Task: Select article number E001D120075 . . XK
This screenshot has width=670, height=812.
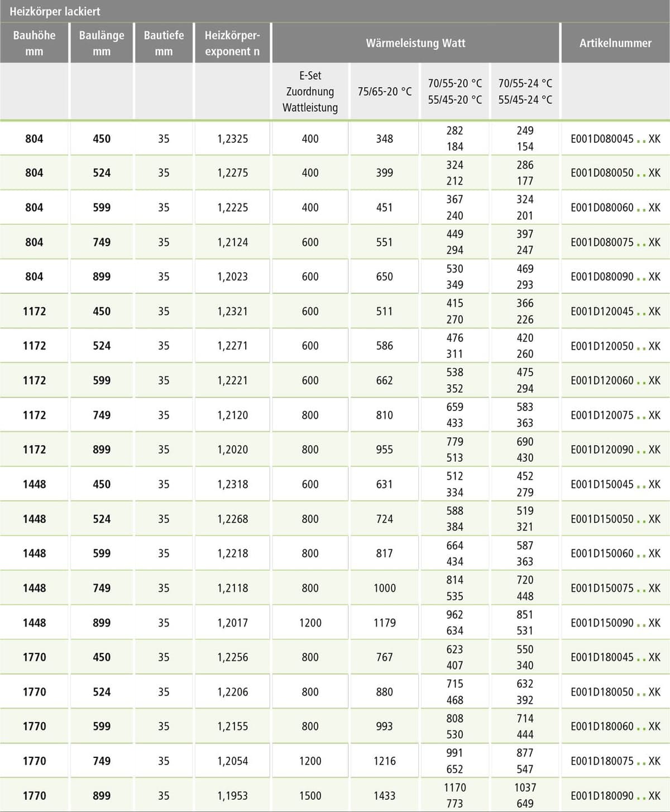Action: pyautogui.click(x=615, y=415)
